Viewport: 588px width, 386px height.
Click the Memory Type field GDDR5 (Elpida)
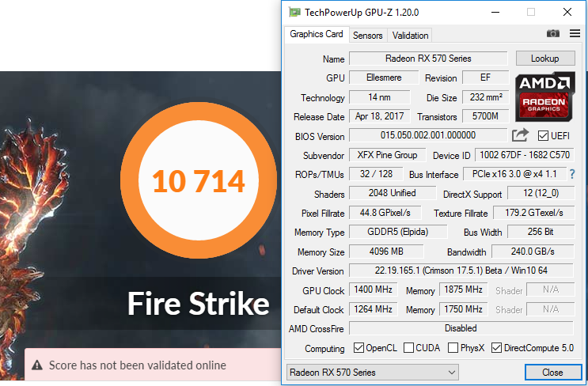[398, 232]
